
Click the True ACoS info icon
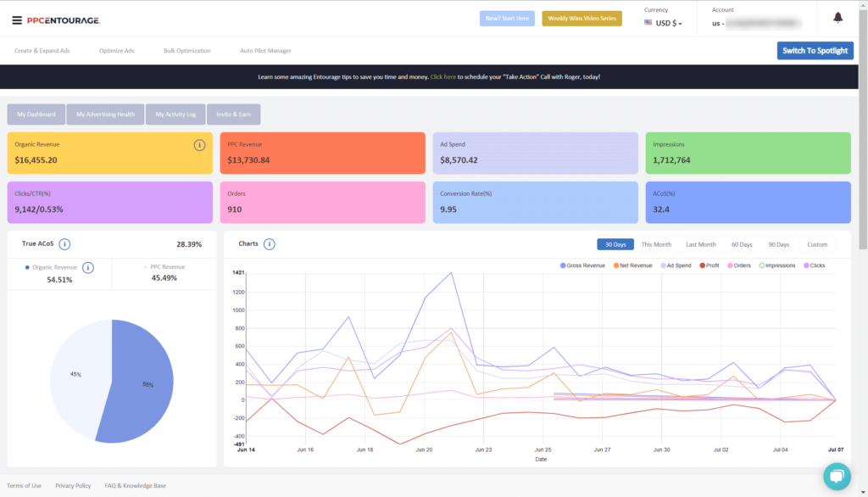64,243
